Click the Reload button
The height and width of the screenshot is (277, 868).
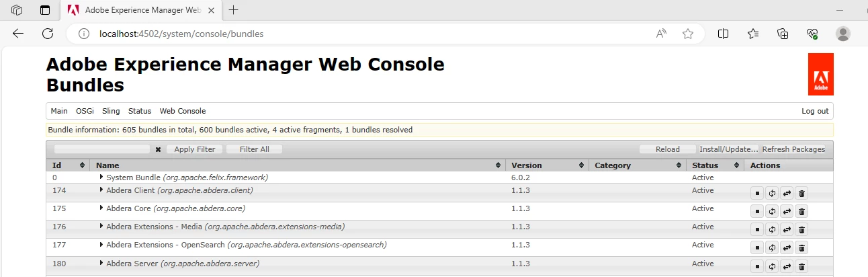pos(668,149)
